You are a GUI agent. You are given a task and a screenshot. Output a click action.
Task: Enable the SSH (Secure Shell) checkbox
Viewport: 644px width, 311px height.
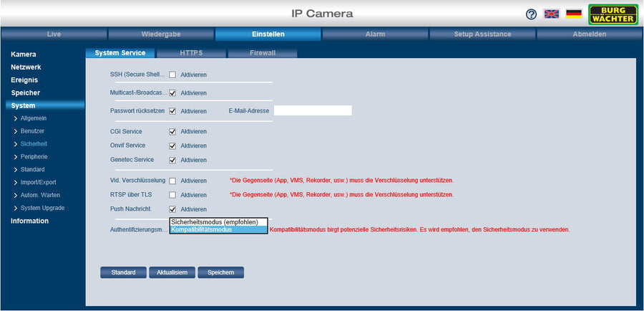(172, 75)
